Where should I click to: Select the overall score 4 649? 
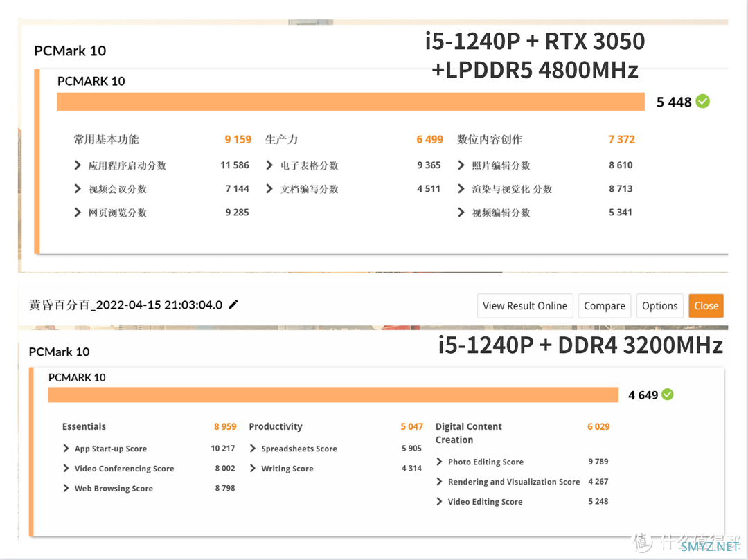(x=643, y=395)
